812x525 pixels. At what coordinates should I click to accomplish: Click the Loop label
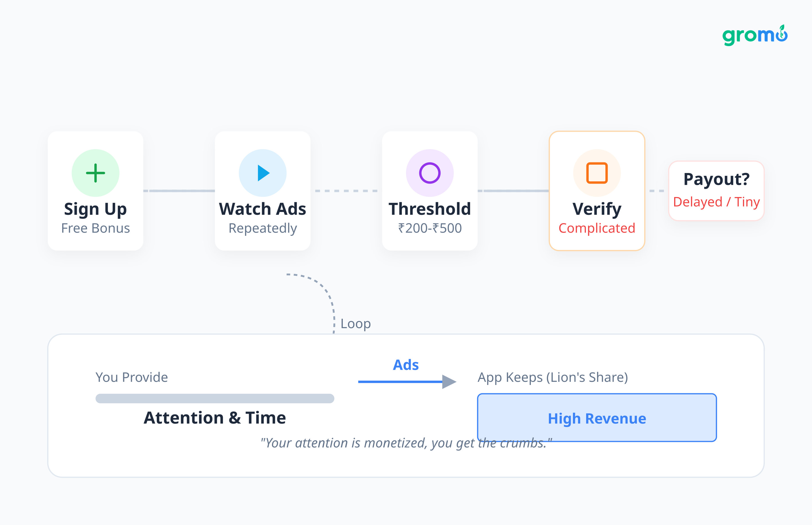[x=355, y=324]
